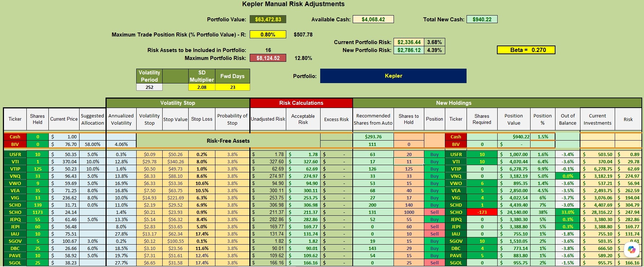Select the SCHD recommended shares 200
Image resolution: width=644 pixels, height=267 pixels.
point(373,205)
